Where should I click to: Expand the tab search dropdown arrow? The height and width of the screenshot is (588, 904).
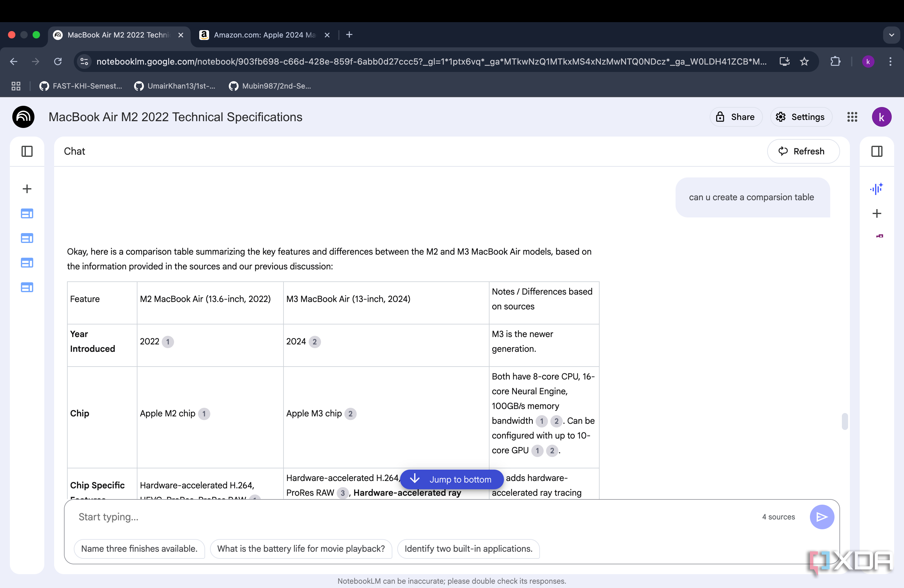pyautogui.click(x=891, y=35)
